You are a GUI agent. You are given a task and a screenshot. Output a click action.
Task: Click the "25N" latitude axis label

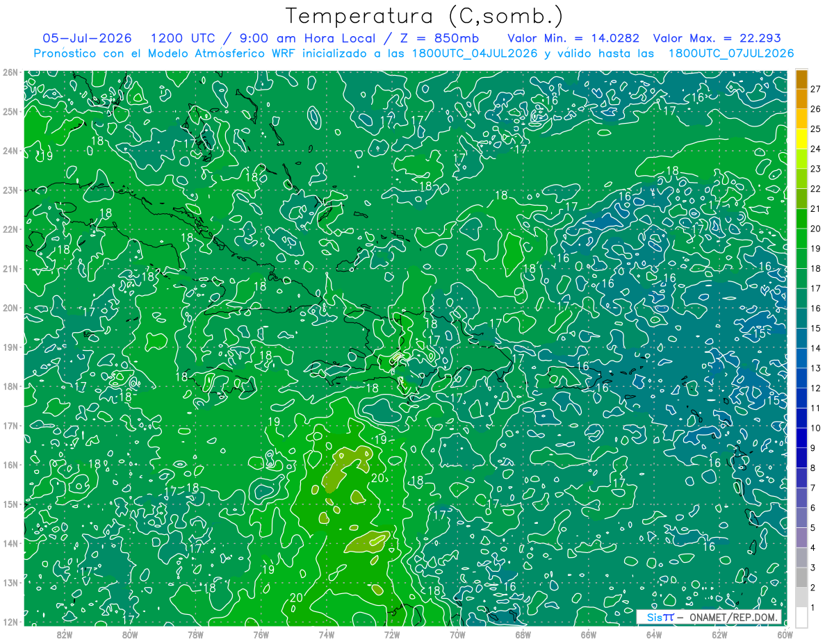tap(10, 111)
